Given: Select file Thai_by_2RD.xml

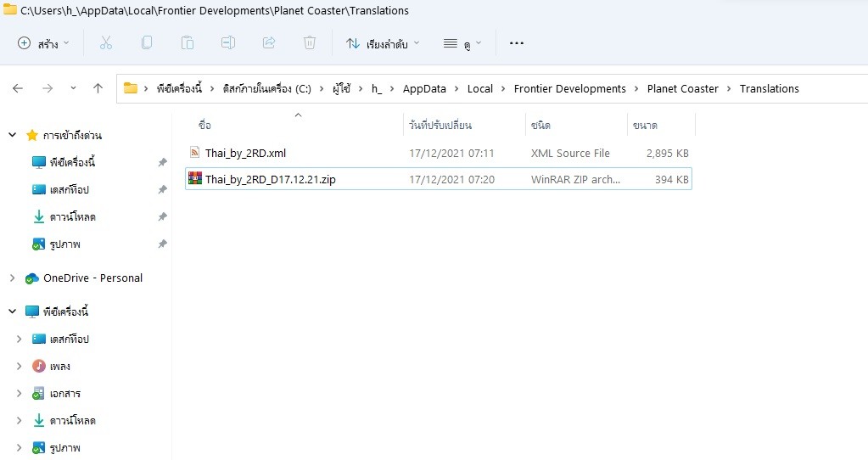Looking at the screenshot, I should point(245,153).
